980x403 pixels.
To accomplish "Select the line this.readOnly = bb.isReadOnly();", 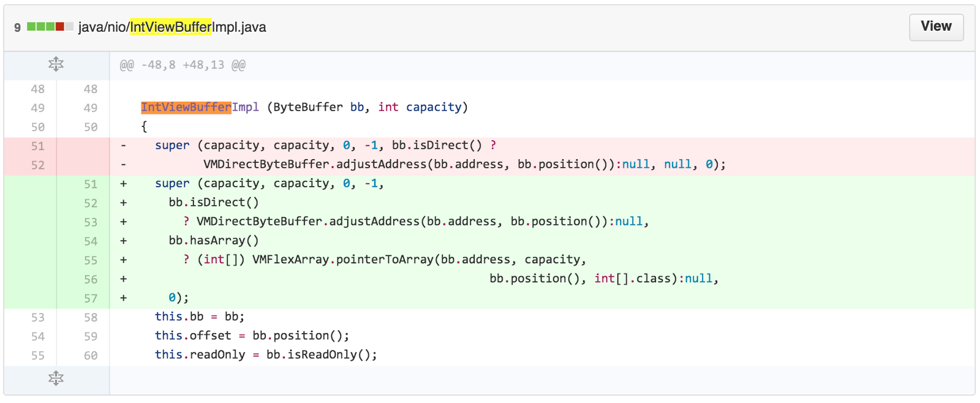I will [266, 355].
